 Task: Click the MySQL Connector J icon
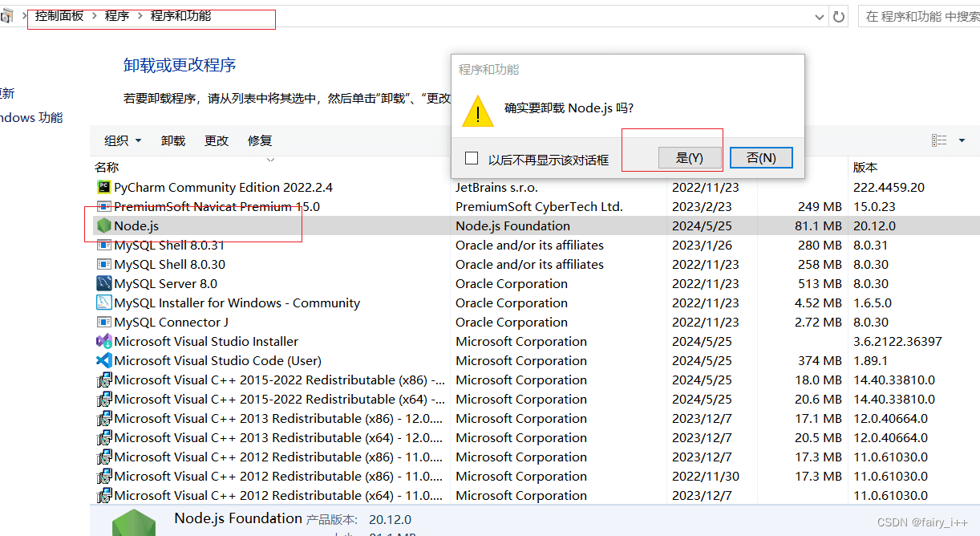[x=103, y=322]
